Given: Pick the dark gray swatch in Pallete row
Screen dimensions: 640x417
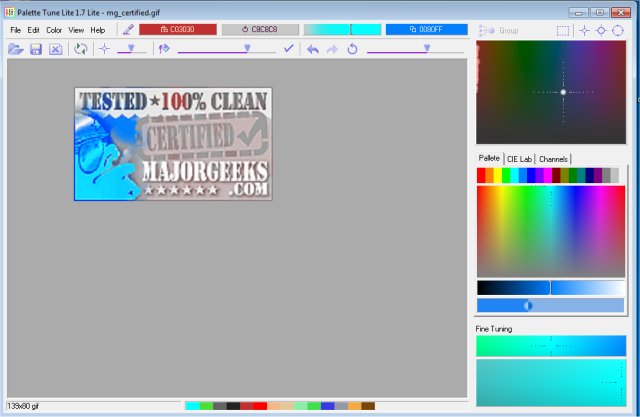Looking at the screenshot, I should coord(606,175).
